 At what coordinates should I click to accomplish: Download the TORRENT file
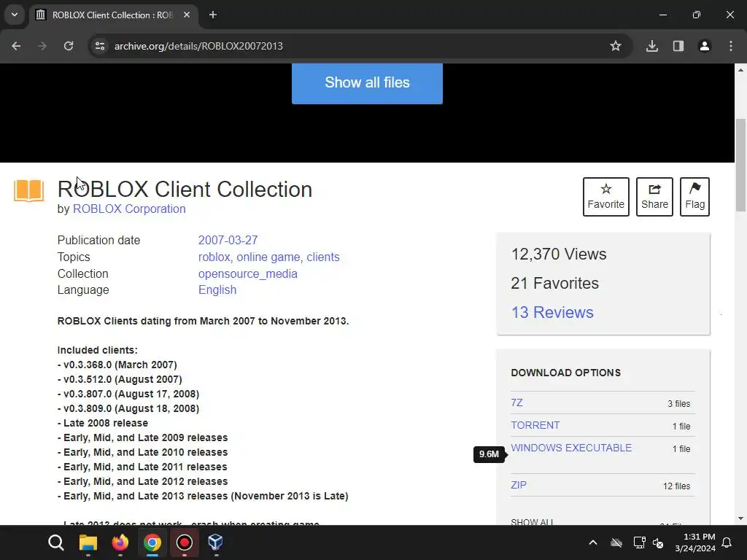point(535,425)
